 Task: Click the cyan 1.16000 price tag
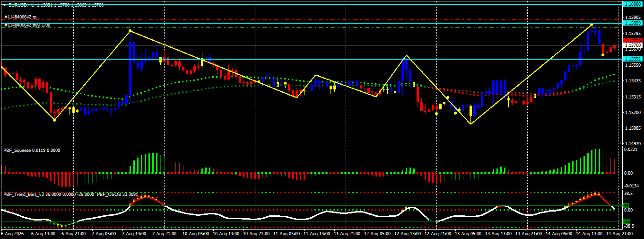coord(633,4)
